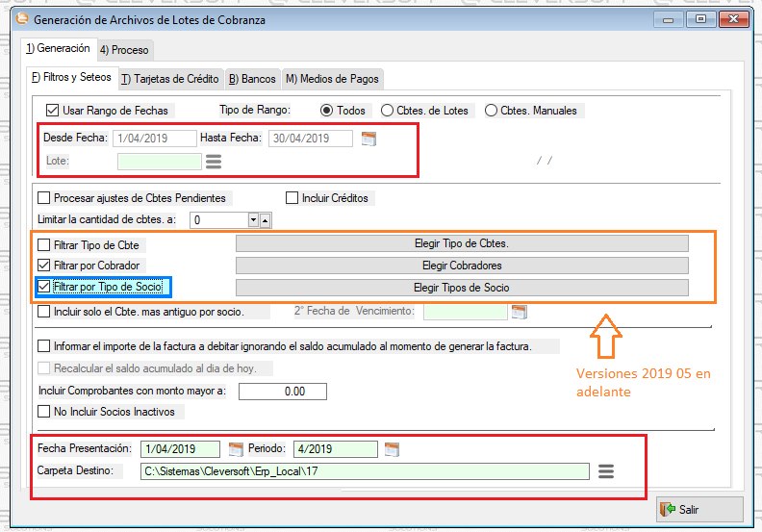Select Cbtes. Manuales radio option
The width and height of the screenshot is (762, 532).
(492, 111)
